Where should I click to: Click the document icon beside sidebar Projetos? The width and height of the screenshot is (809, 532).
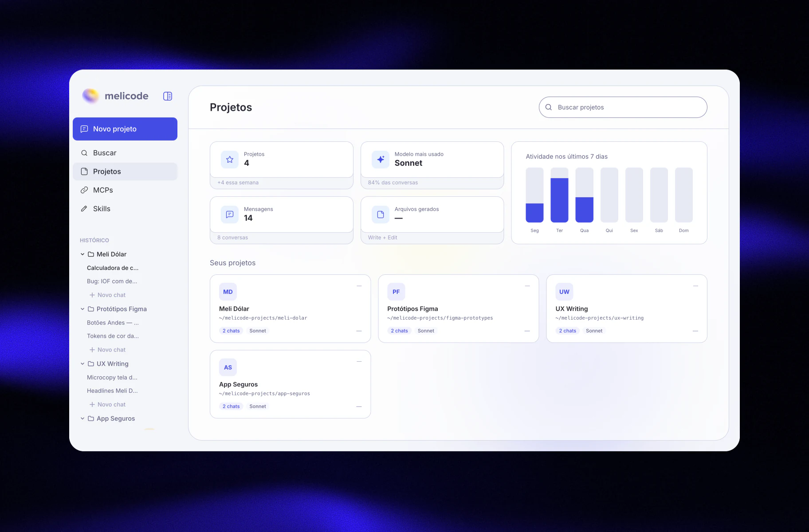(84, 172)
